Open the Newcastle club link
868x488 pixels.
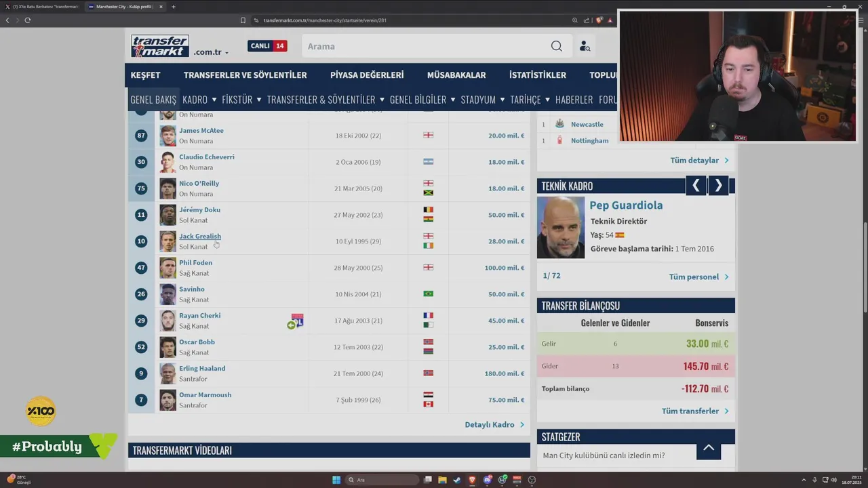pos(587,124)
